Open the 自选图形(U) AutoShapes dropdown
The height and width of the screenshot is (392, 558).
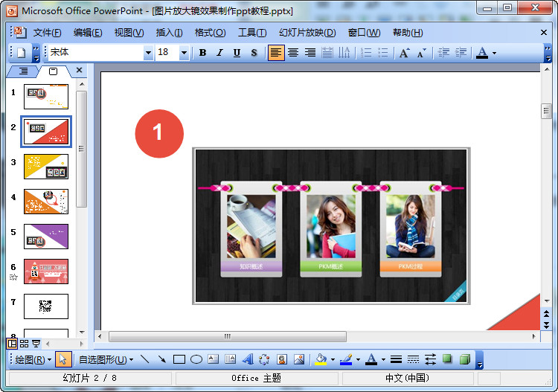click(x=106, y=359)
